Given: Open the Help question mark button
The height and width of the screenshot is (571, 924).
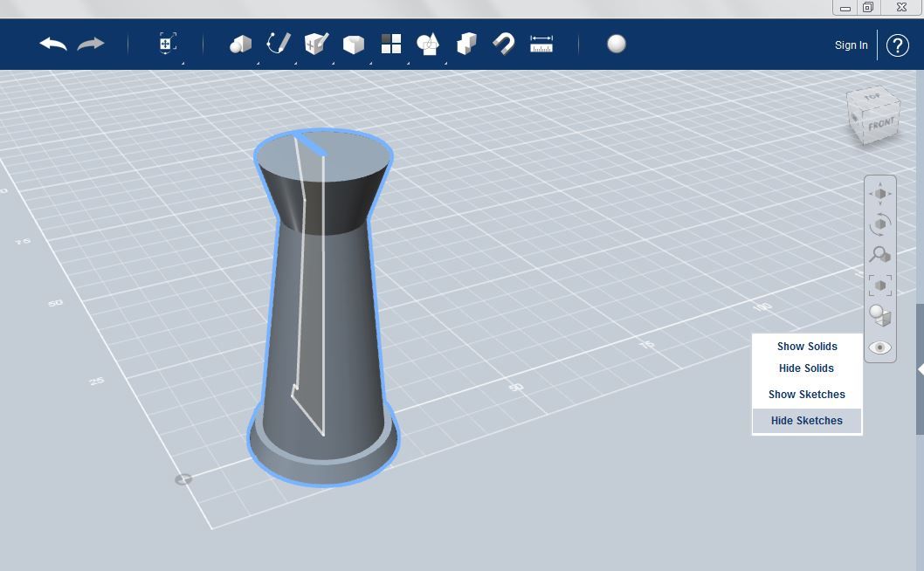Looking at the screenshot, I should [897, 45].
